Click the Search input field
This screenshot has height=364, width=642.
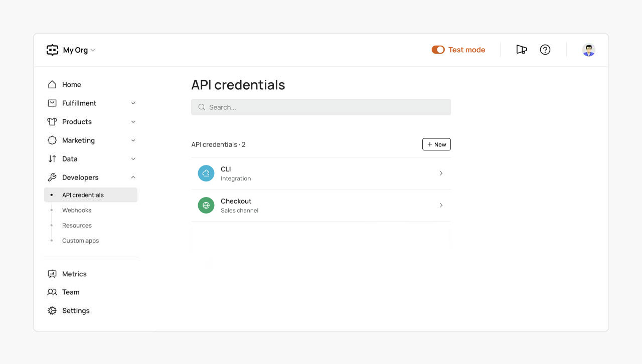(x=321, y=107)
